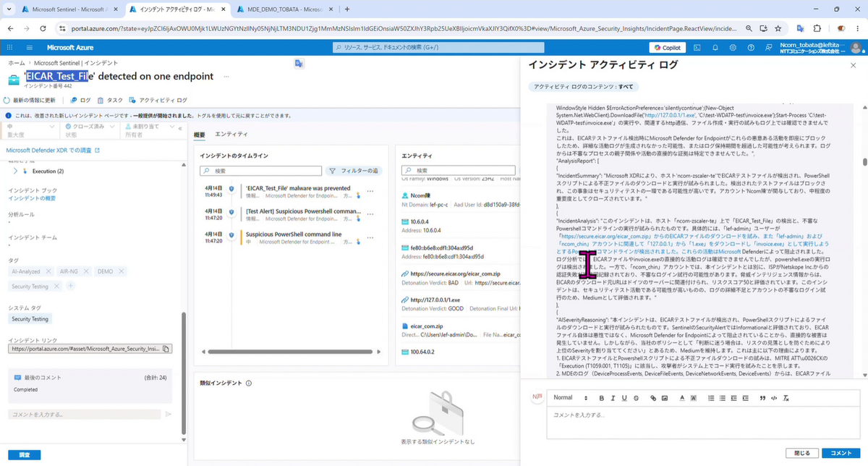The height and width of the screenshot is (466, 868).
Task: Apply italic formatting in comment editor
Action: point(613,398)
